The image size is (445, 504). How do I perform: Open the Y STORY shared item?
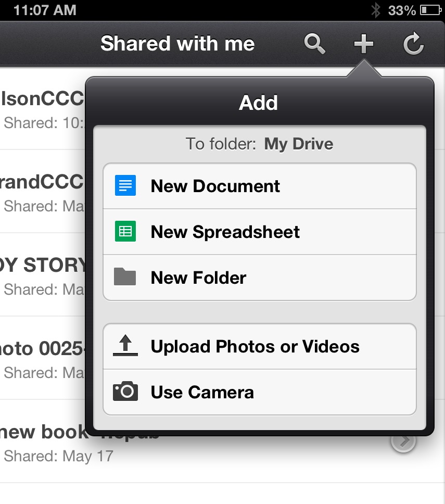pos(42,275)
